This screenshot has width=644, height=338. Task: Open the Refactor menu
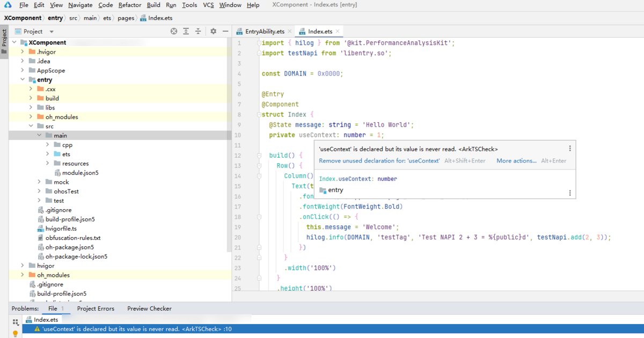(130, 5)
